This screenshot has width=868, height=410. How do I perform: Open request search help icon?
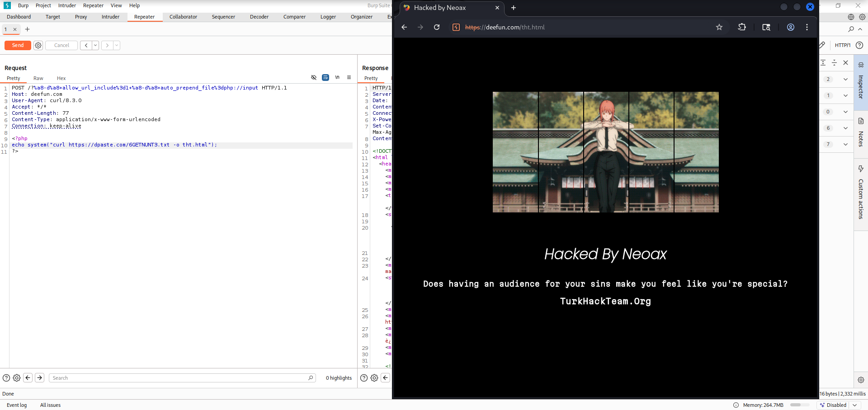pos(6,378)
